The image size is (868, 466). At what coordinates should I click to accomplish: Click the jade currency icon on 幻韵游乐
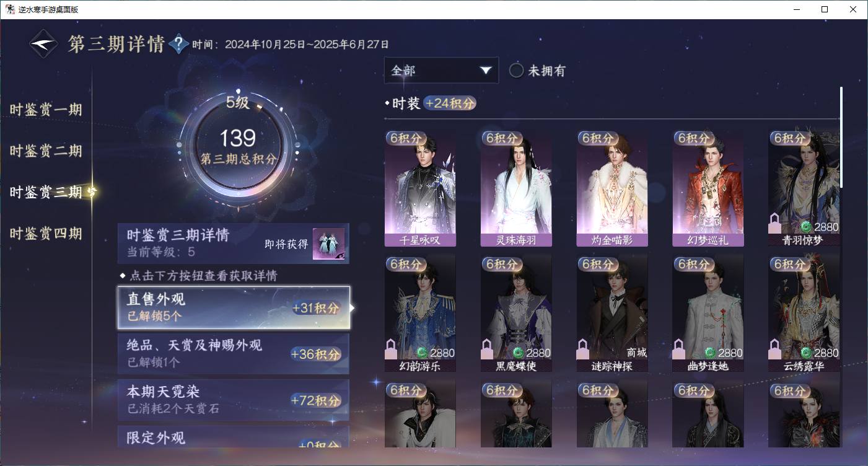422,353
